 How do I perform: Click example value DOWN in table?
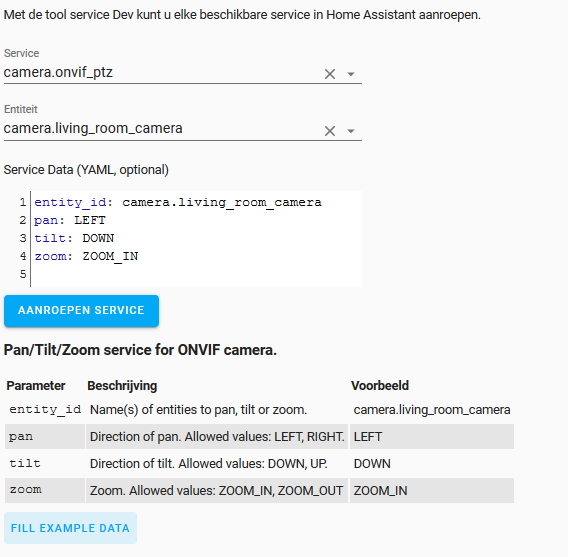click(372, 464)
